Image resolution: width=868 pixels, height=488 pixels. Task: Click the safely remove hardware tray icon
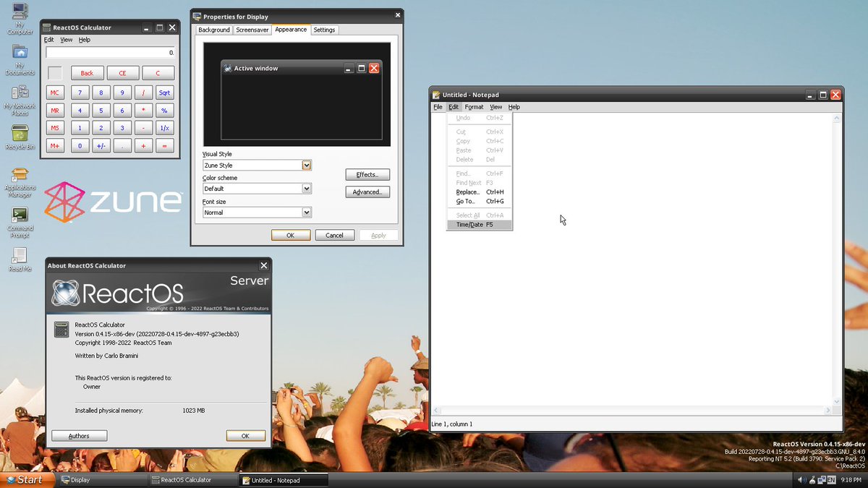812,480
